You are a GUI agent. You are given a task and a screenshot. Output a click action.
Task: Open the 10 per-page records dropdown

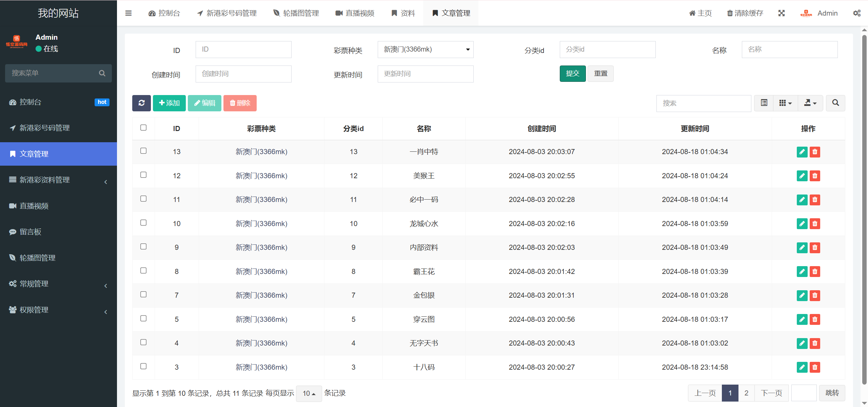click(x=309, y=393)
